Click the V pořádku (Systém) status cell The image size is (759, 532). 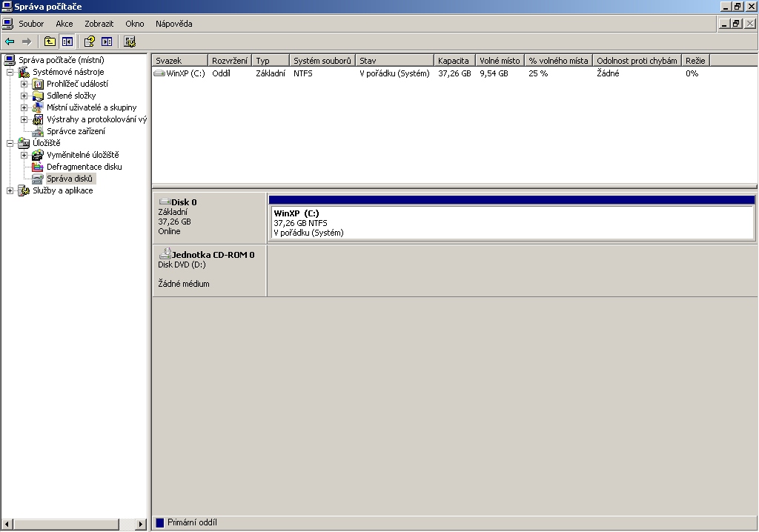tap(394, 73)
